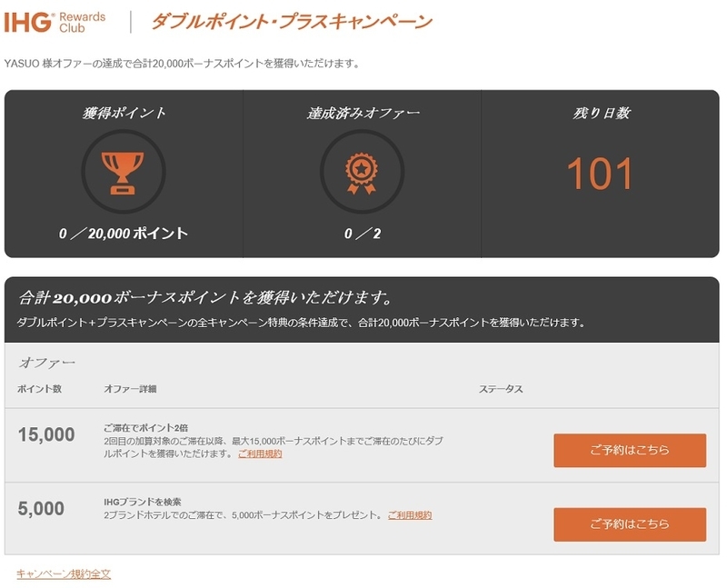Click the IHGブランドを検索 offer title

click(x=143, y=502)
